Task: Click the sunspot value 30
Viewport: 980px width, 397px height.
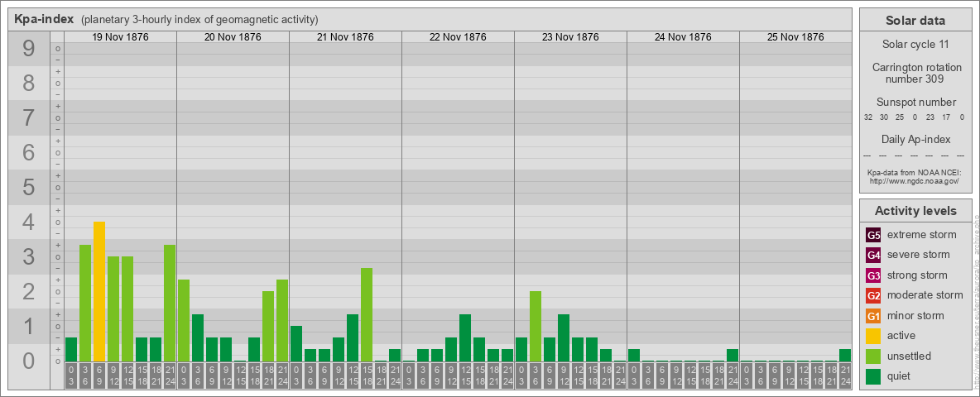Action: point(884,117)
